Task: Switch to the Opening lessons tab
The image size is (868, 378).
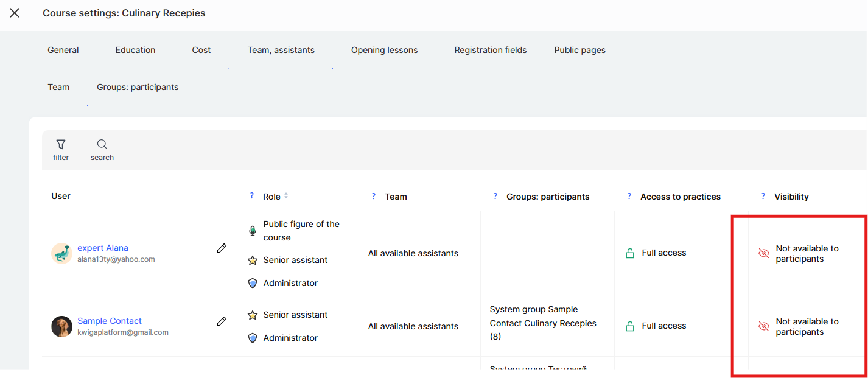Action: pyautogui.click(x=384, y=50)
